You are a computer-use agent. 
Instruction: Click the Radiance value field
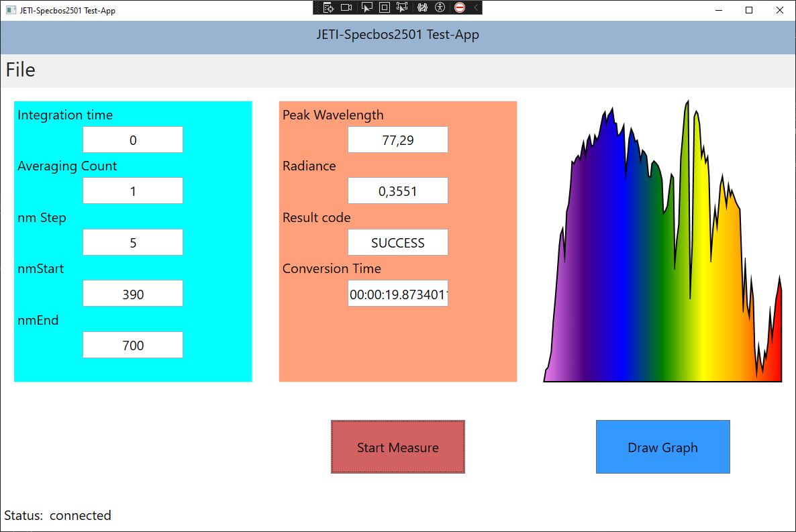click(398, 191)
